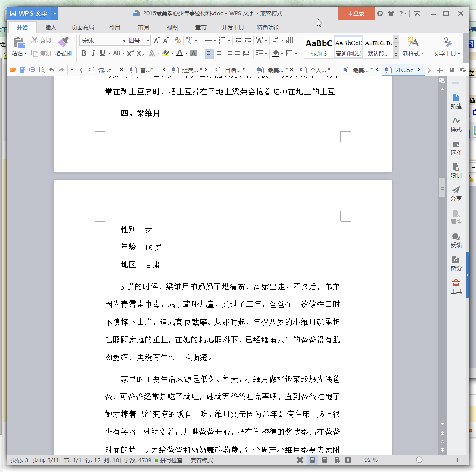Screen dimensions: 476x472
Task: Switch to 引用 ribbon tab
Action: [114, 28]
